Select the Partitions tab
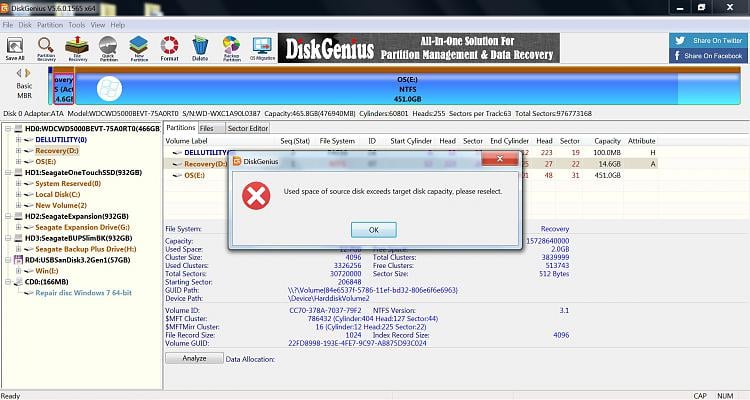750x400 pixels. point(181,128)
